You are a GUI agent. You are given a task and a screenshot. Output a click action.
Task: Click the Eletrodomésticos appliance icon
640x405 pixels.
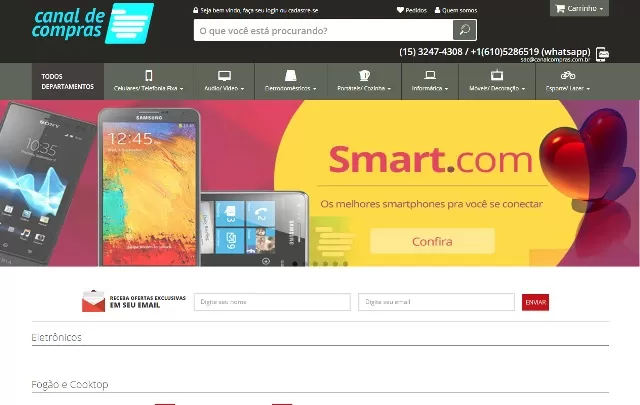pyautogui.click(x=290, y=76)
